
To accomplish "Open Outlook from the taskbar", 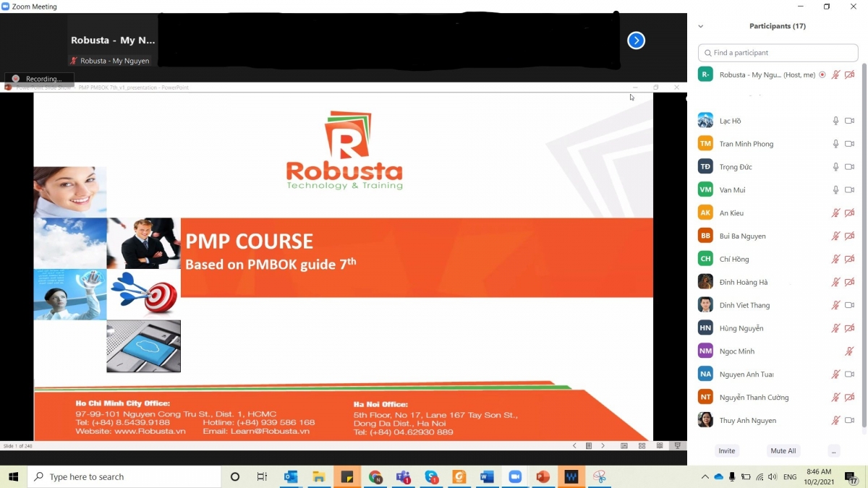I will click(291, 476).
